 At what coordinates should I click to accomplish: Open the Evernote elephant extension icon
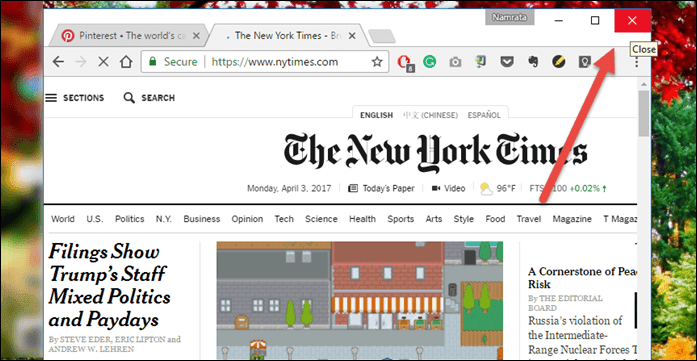coord(533,62)
